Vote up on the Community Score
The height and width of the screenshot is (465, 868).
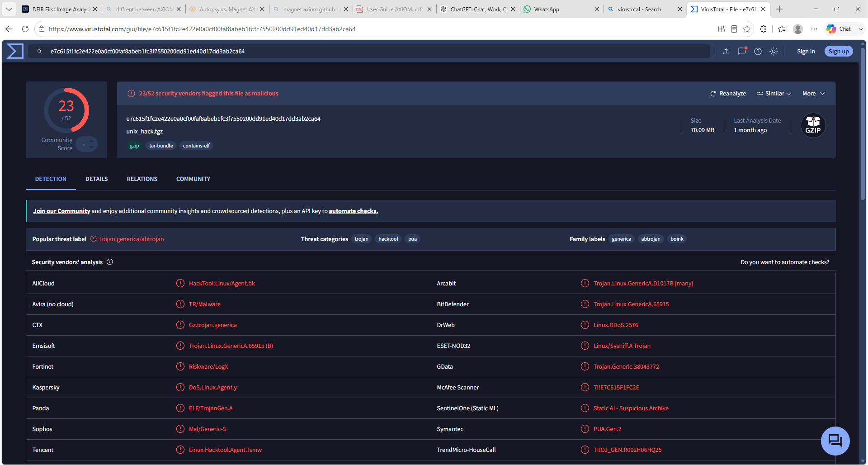click(91, 141)
